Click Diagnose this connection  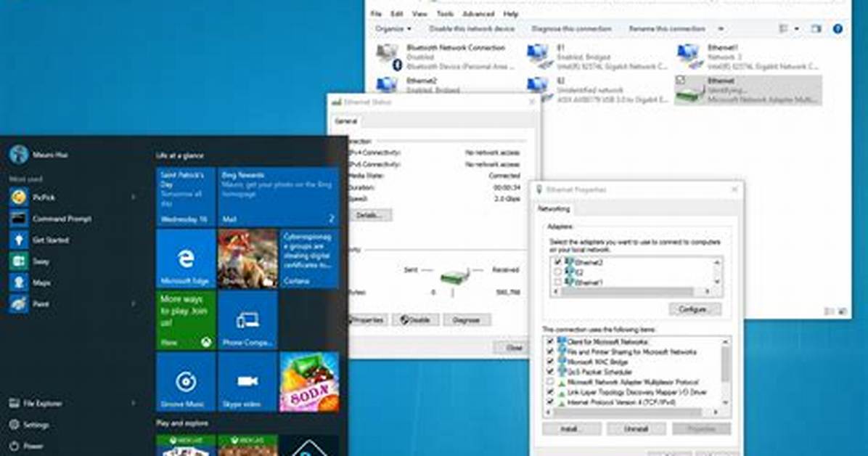coord(571,29)
